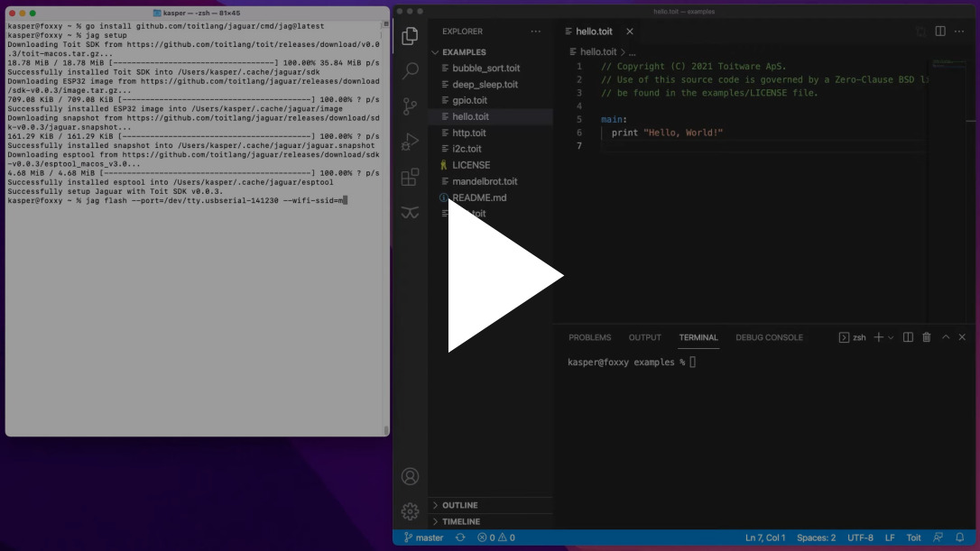Close the terminal panel
The width and height of the screenshot is (980, 551).
point(962,337)
